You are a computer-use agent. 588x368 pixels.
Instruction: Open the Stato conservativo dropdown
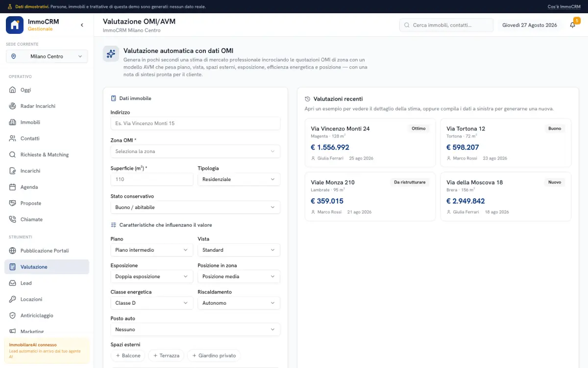(196, 207)
